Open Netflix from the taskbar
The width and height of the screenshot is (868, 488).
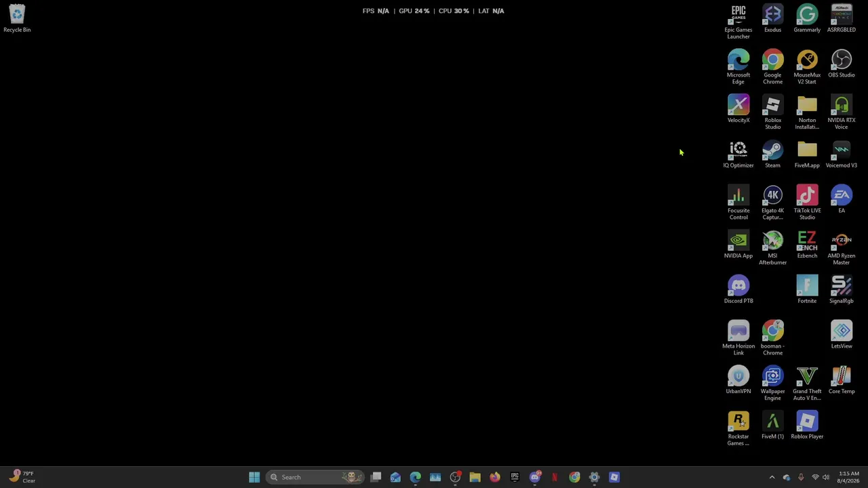[x=555, y=477]
